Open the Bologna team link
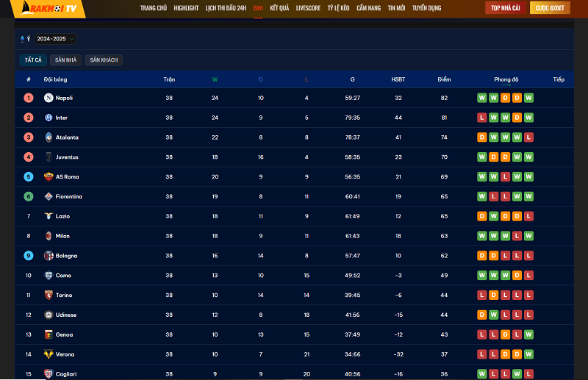 pos(66,256)
